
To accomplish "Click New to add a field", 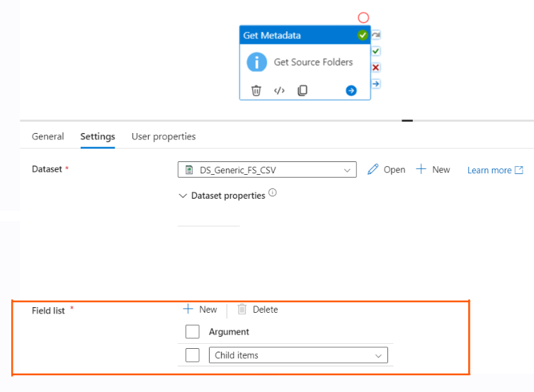I will [x=200, y=309].
